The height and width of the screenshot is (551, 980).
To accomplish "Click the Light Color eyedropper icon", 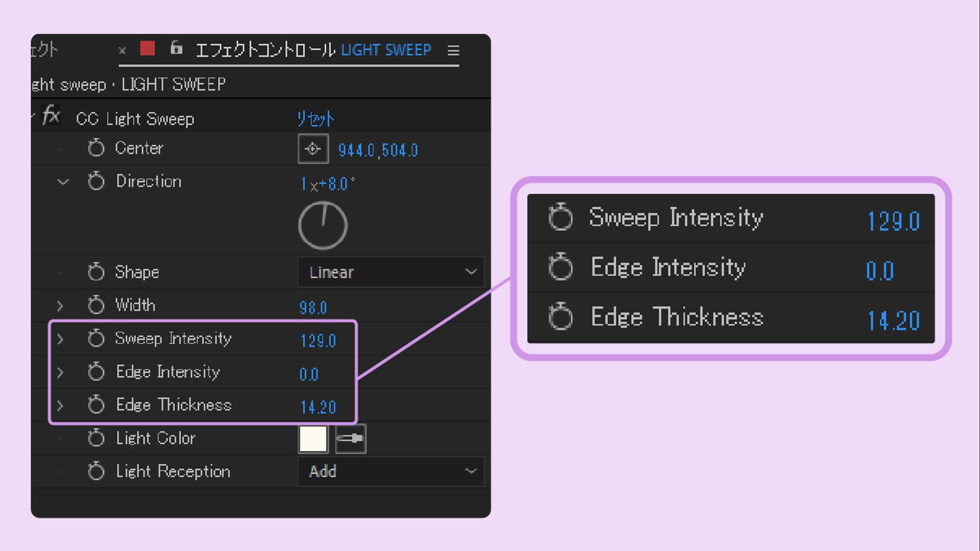I will pyautogui.click(x=351, y=439).
